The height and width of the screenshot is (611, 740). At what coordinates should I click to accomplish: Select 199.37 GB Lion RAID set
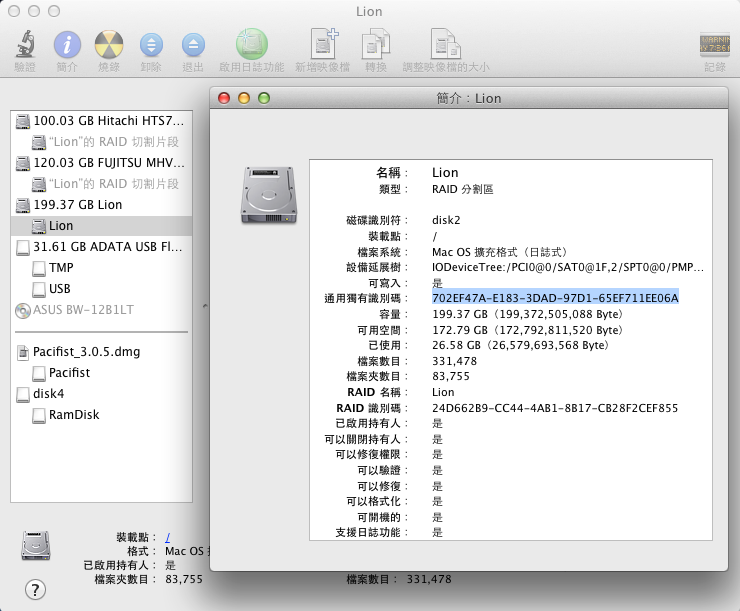(101, 205)
